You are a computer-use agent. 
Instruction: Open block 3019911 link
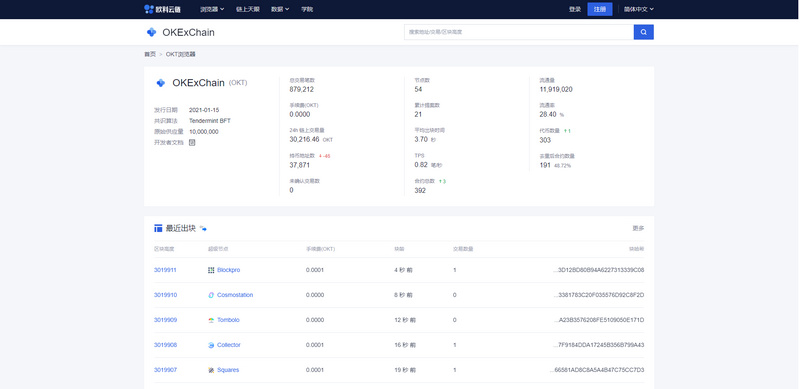click(165, 270)
